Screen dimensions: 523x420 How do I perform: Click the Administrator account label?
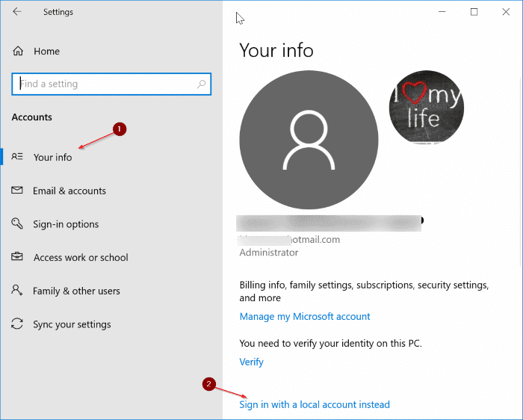pos(269,253)
